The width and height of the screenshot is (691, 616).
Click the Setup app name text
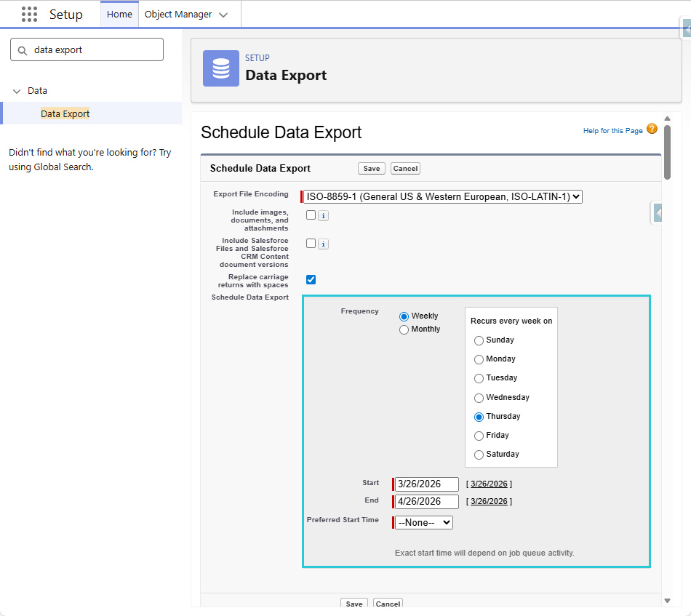66,15
